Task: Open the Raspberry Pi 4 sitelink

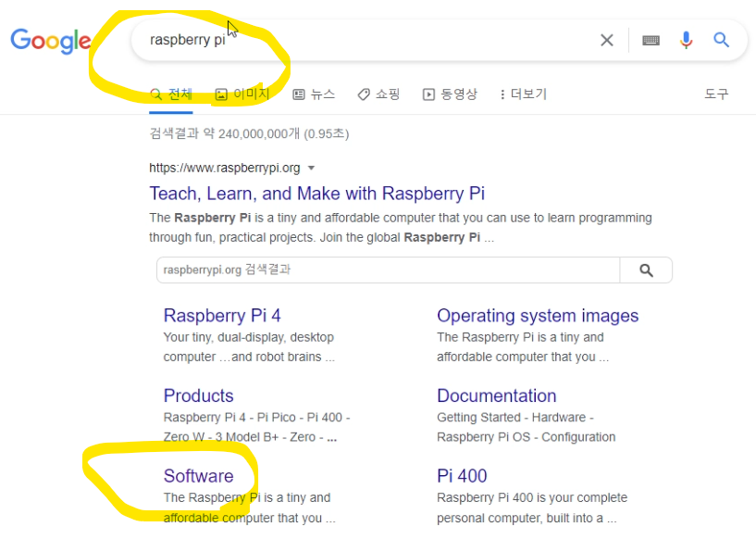Action: tap(222, 316)
